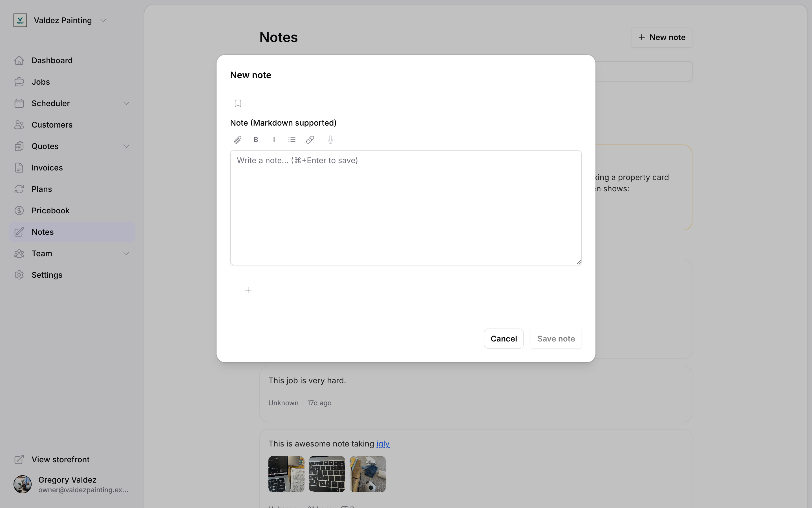Toggle the bookmark pin icon in New note dialog

click(238, 104)
